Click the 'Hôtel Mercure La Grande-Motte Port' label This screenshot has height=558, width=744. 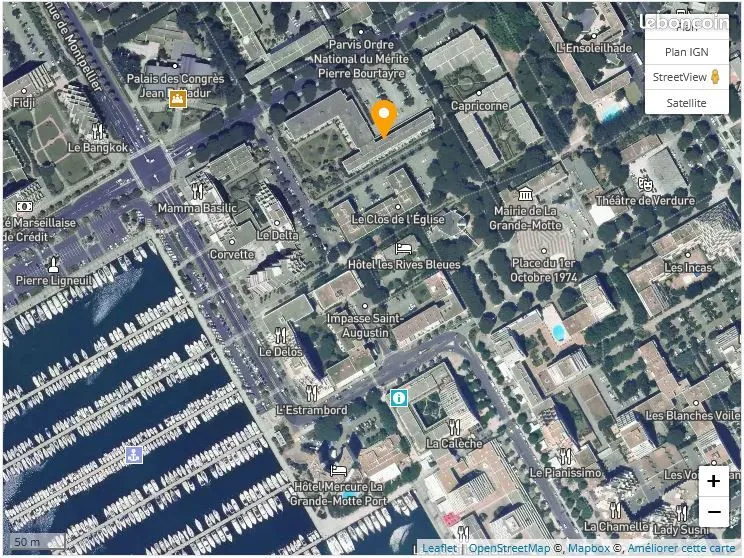339,494
